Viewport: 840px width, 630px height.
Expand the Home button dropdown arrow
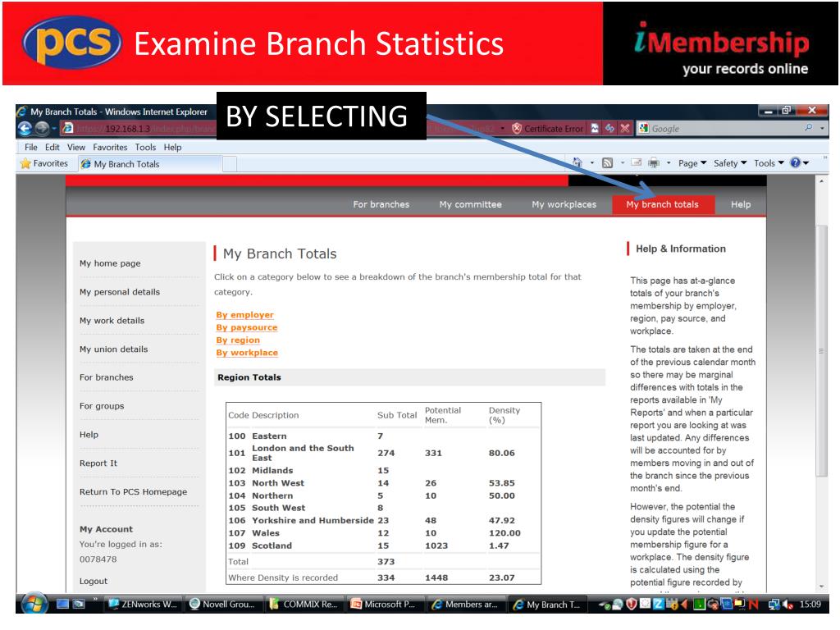coord(592,163)
